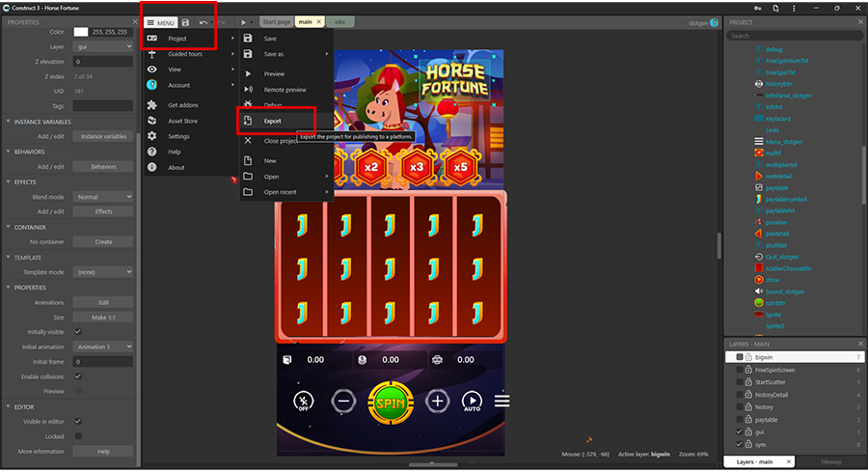The image size is (868, 472).
Task: Toggle visibility checkbox of paytable layer
Action: [740, 420]
